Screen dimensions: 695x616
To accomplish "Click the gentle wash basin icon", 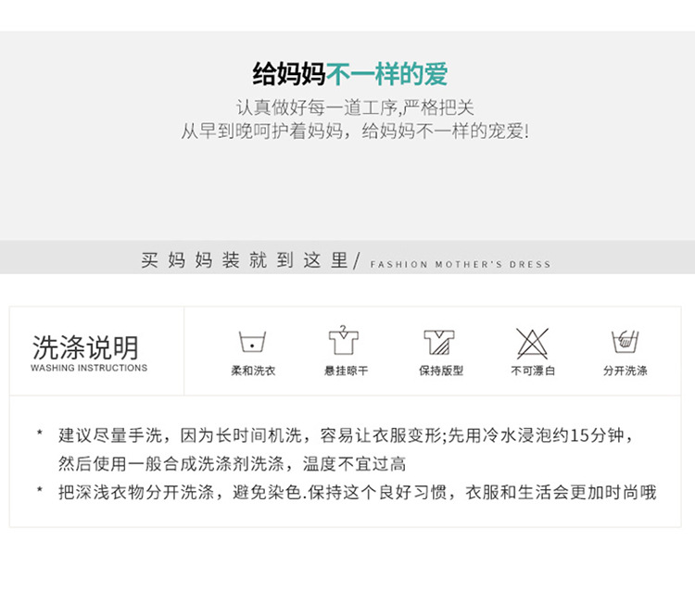I will pyautogui.click(x=253, y=342).
